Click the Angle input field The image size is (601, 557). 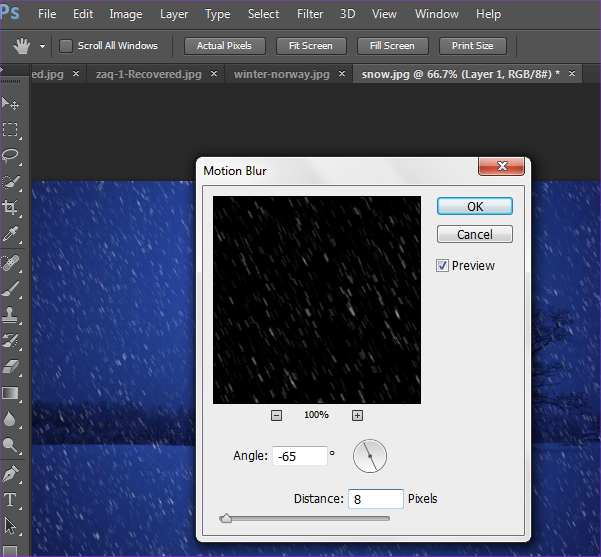[299, 456]
